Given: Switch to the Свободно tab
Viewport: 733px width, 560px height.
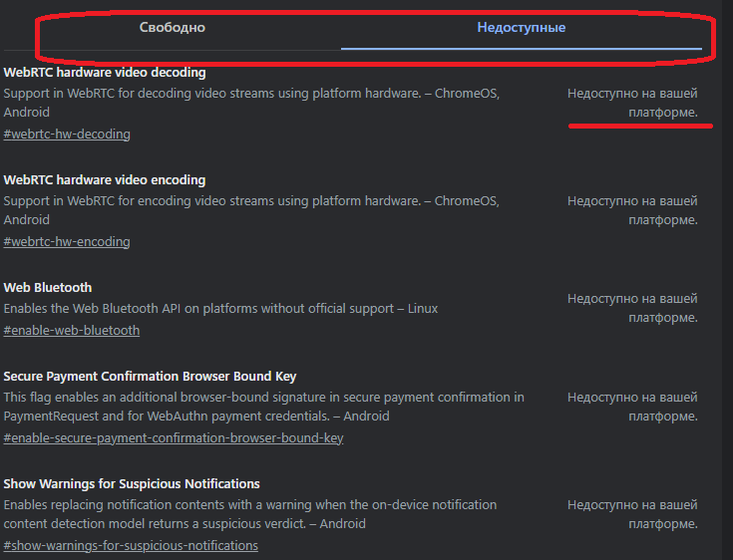Looking at the screenshot, I should (x=172, y=28).
